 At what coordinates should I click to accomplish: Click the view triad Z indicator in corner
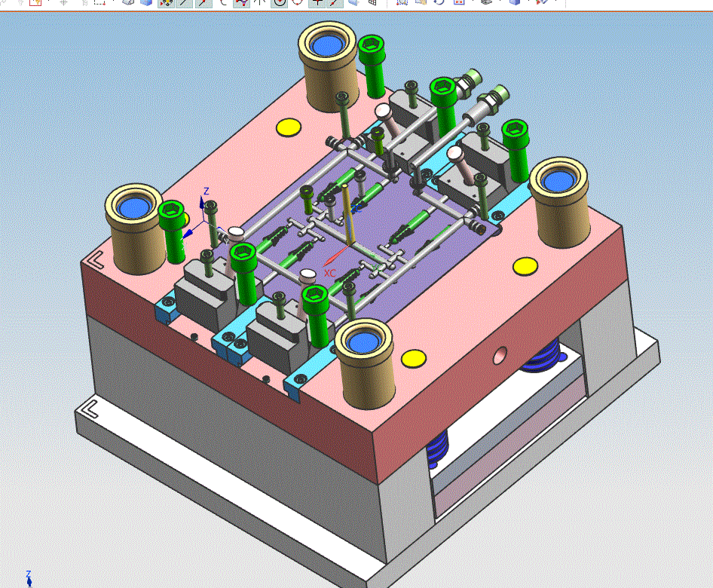click(29, 577)
